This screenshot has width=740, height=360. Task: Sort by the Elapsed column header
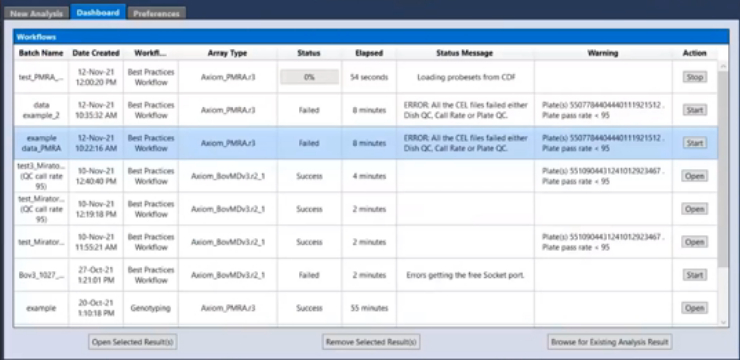(369, 53)
